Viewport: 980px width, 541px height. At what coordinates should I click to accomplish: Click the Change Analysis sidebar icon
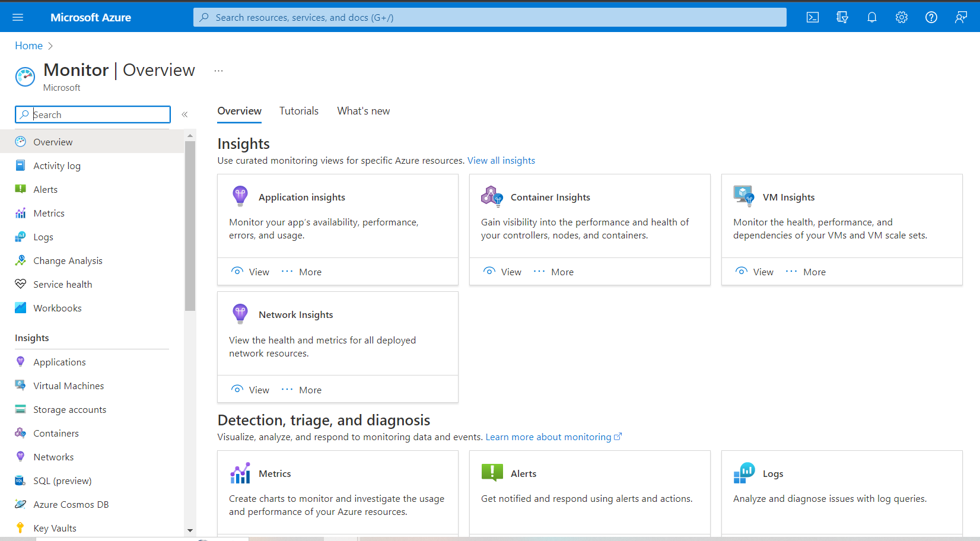tap(20, 260)
